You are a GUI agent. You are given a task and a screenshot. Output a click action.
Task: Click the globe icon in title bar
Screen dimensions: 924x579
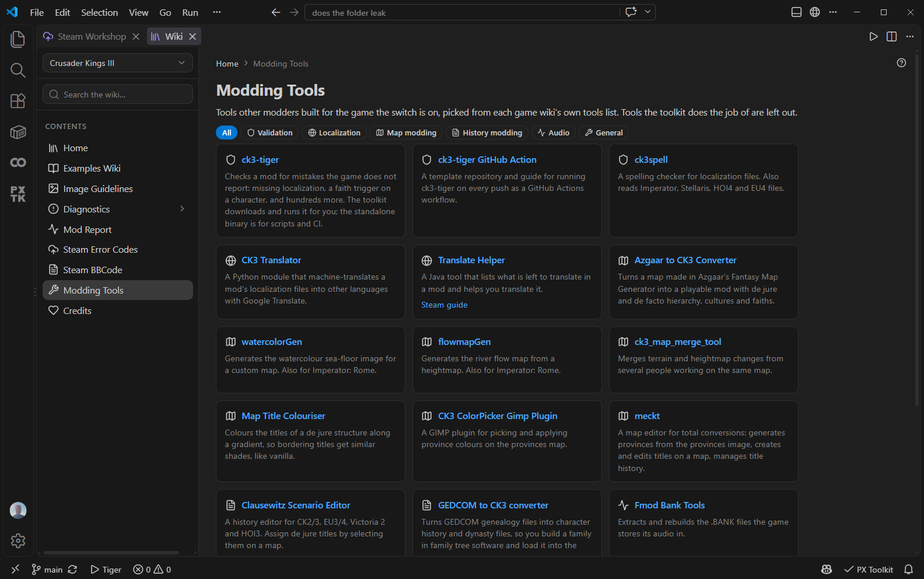coord(815,12)
